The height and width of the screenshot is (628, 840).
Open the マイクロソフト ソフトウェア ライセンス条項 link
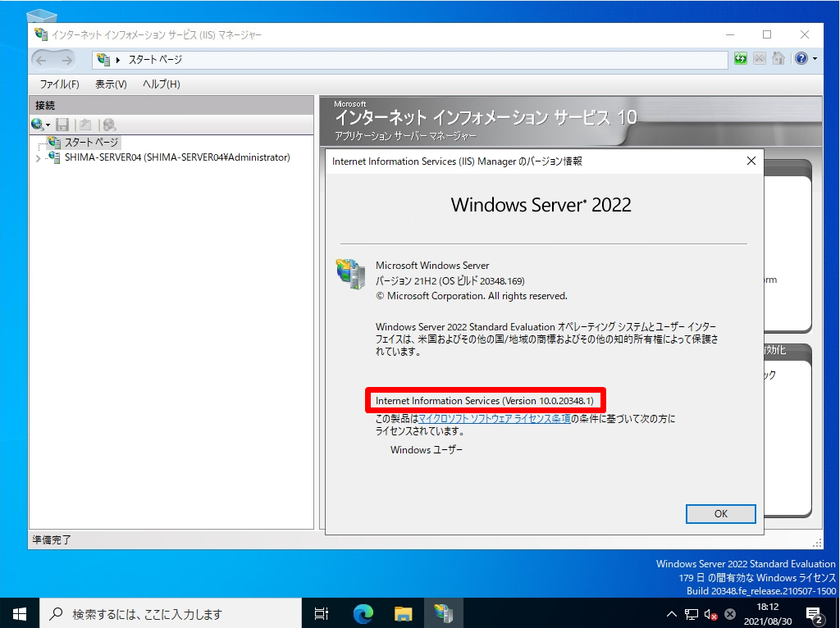point(494,419)
